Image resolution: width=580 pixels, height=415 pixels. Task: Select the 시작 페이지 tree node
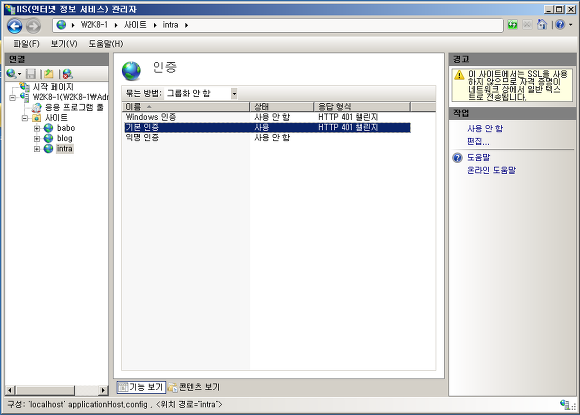53,87
